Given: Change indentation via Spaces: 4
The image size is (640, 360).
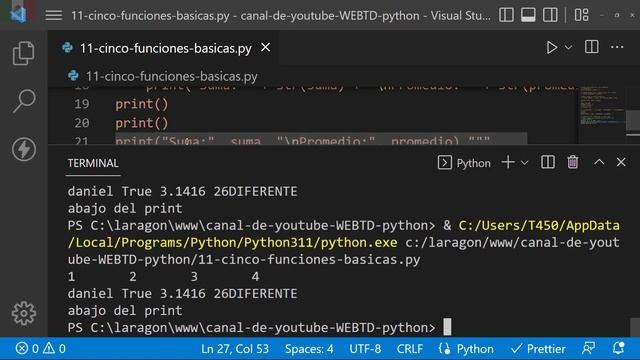Looking at the screenshot, I should pos(309,349).
